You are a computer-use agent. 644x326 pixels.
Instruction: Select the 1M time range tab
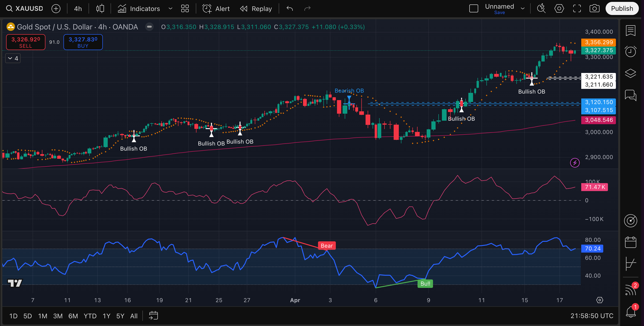[42, 316]
